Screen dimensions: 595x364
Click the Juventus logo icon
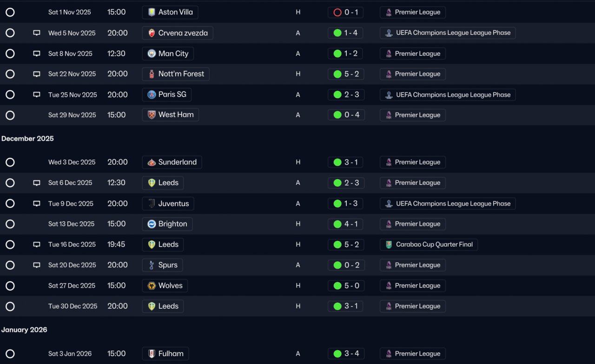point(152,203)
